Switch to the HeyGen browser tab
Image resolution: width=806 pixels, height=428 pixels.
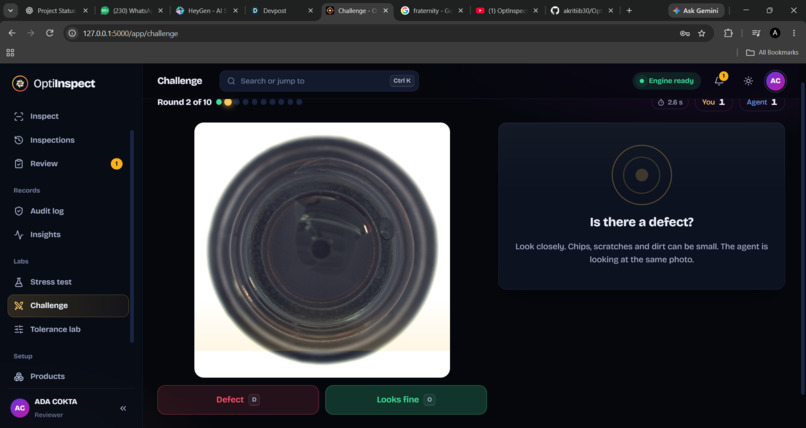pyautogui.click(x=207, y=10)
